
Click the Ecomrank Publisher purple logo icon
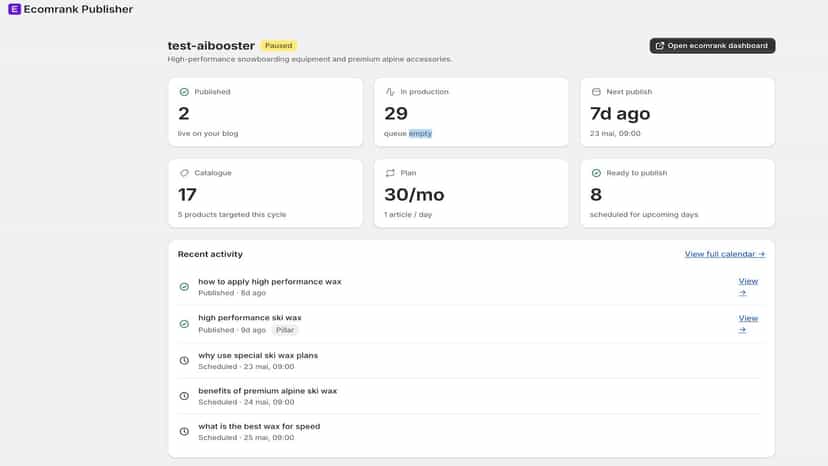point(14,9)
